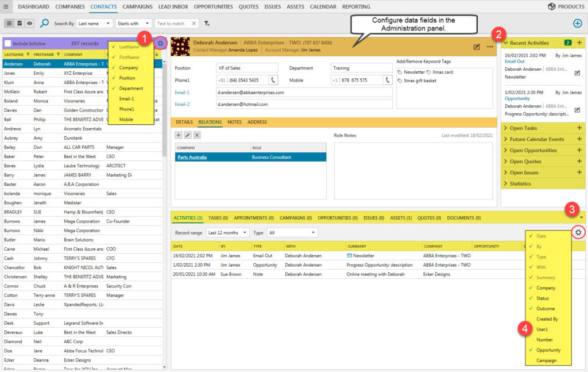Expand the Open Tasks section
588x372 pixels.
(523, 128)
